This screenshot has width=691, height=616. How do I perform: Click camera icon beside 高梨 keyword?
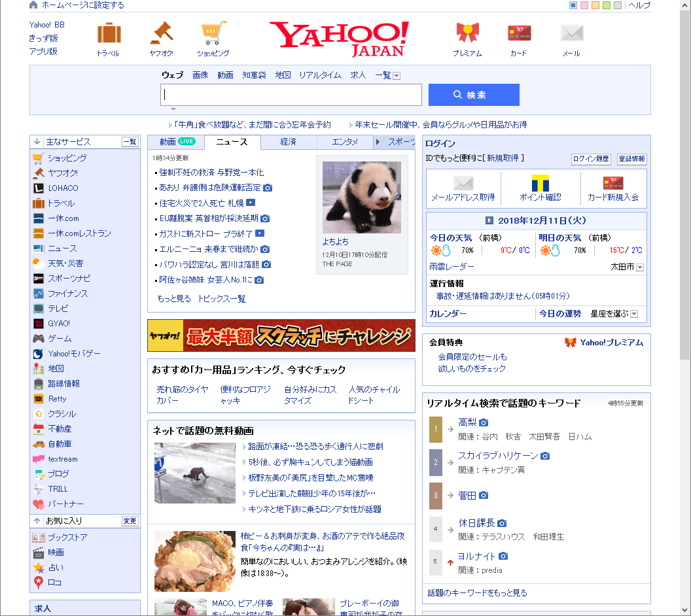click(x=484, y=423)
